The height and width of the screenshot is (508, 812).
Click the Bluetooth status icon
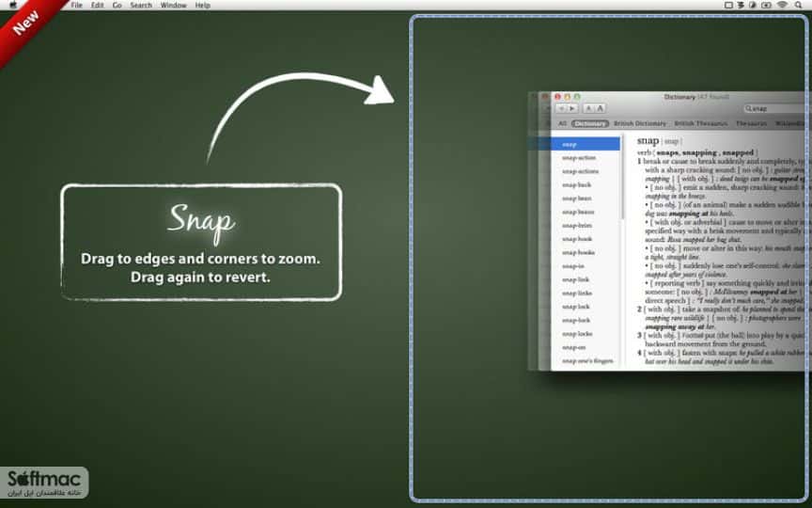click(x=741, y=6)
